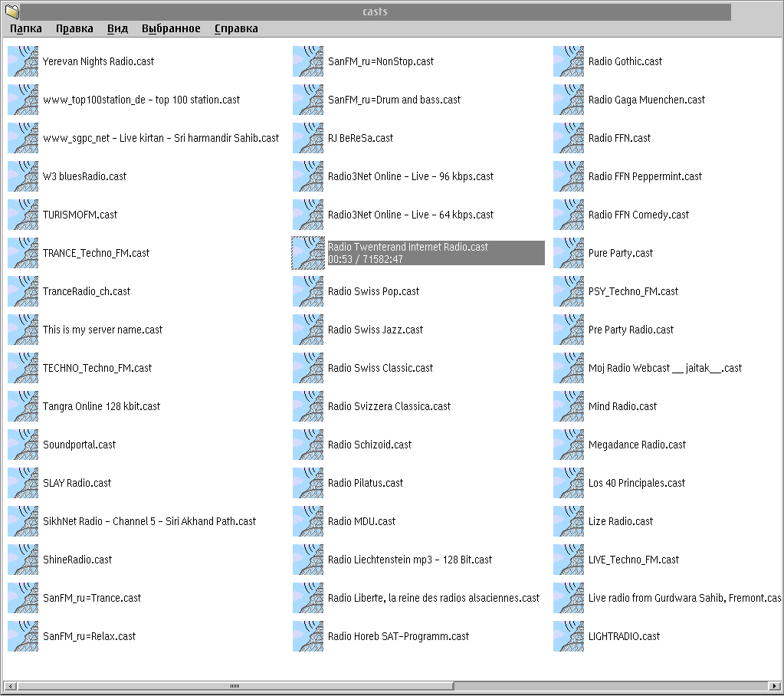Click the TRANCE_Techno_FM.cast file name
Viewport: 784px width, 696px height.
pos(96,253)
